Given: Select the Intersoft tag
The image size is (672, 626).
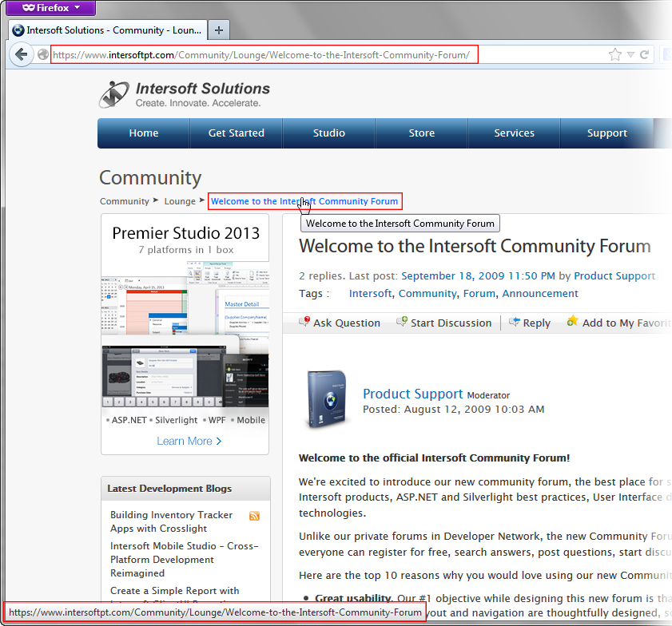Looking at the screenshot, I should 370,293.
